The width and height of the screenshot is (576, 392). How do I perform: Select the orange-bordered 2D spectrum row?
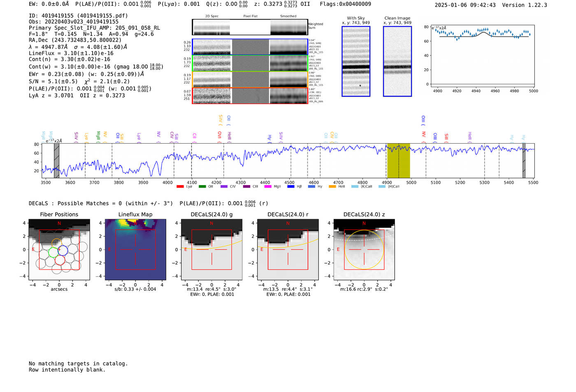pos(250,79)
